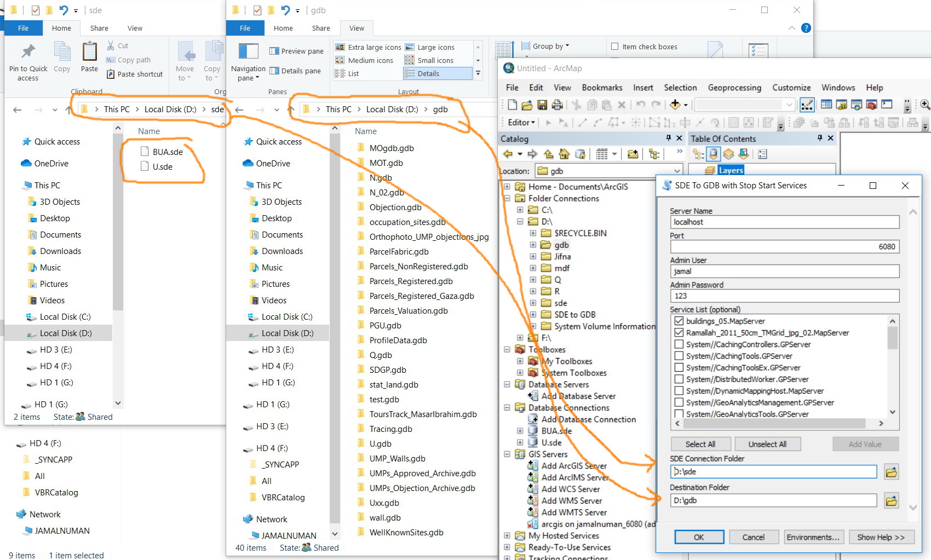
Task: Check System//CachingTools.GPServer service
Action: (679, 356)
